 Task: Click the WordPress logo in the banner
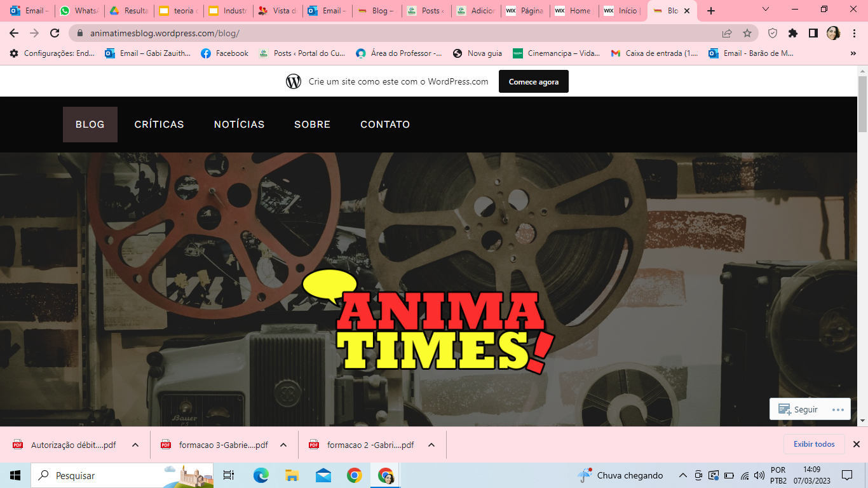click(294, 81)
